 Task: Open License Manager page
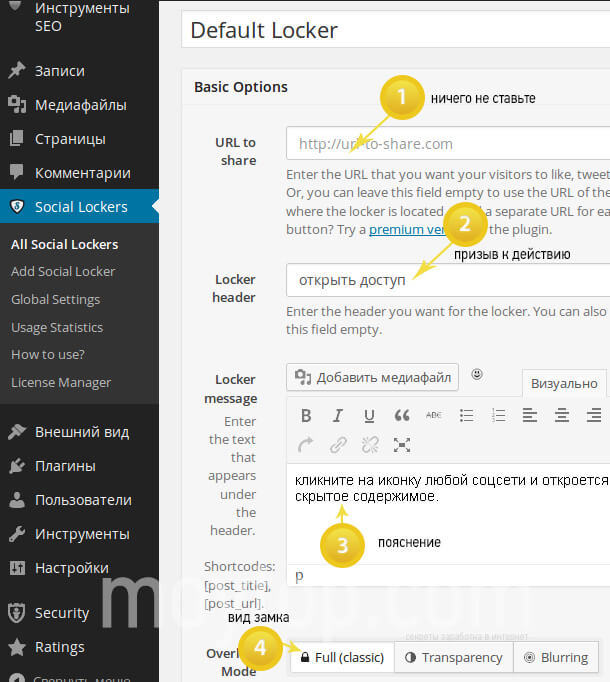point(61,382)
